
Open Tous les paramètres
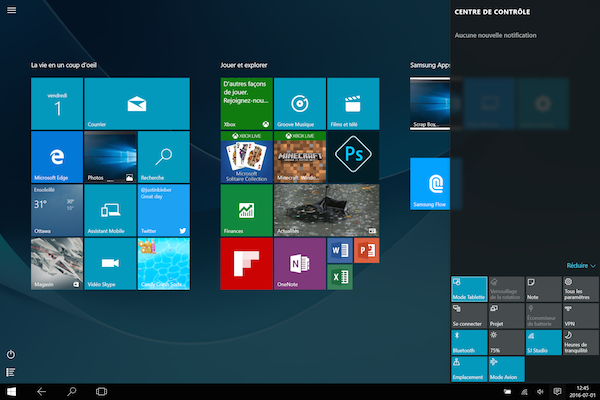pos(581,289)
